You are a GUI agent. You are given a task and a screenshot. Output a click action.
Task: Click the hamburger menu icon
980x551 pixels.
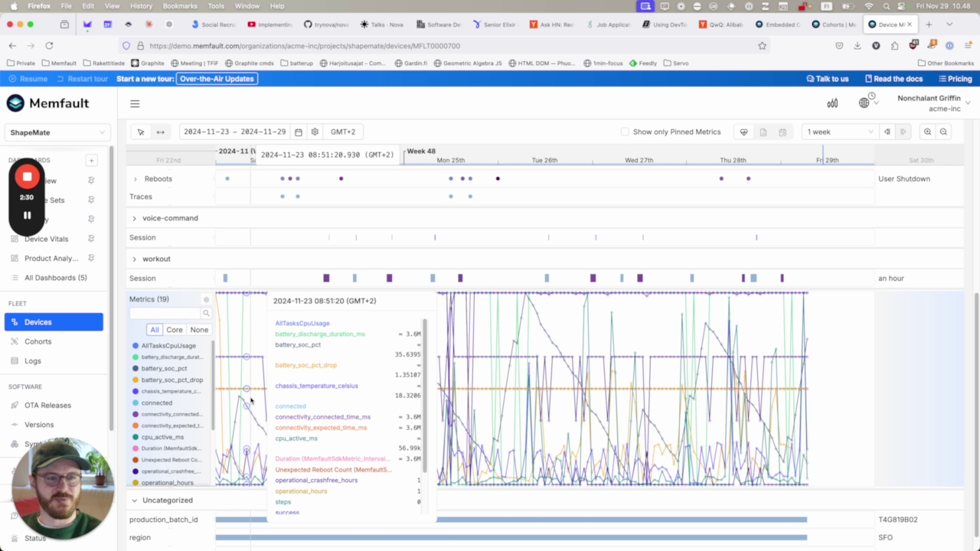(135, 103)
